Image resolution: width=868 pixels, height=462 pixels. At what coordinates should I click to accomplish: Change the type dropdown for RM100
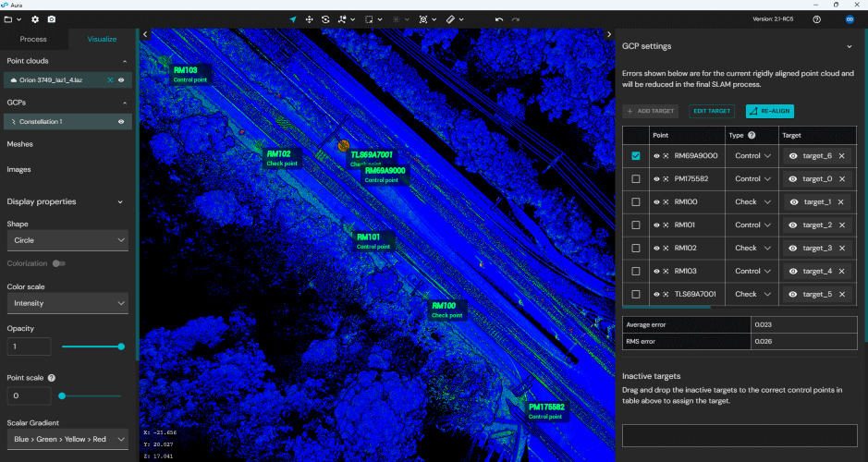(x=753, y=202)
